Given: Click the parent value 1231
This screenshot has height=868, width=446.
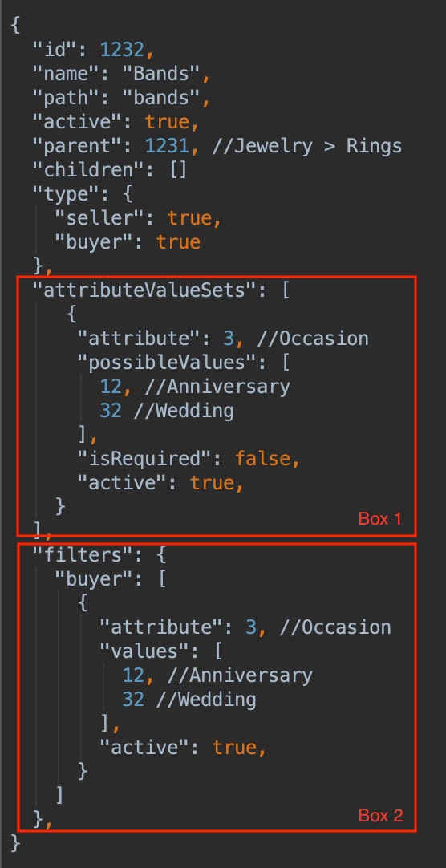Looking at the screenshot, I should click(167, 146).
